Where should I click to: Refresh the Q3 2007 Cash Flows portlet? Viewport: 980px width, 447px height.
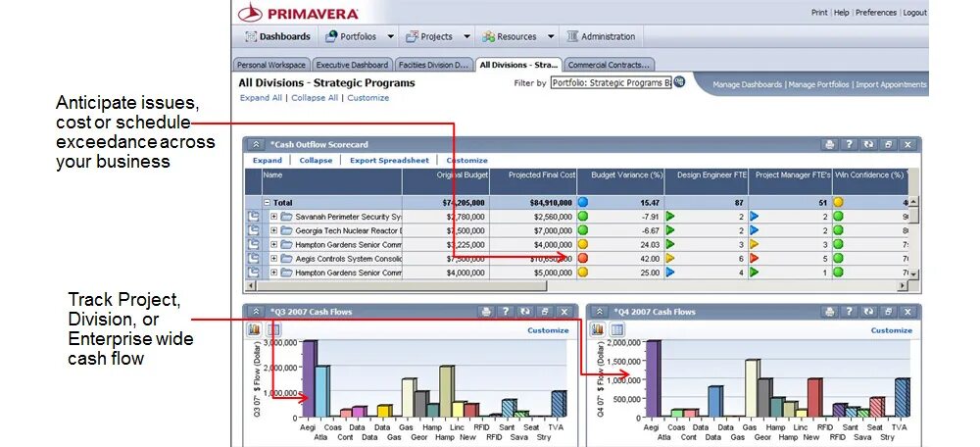(525, 312)
